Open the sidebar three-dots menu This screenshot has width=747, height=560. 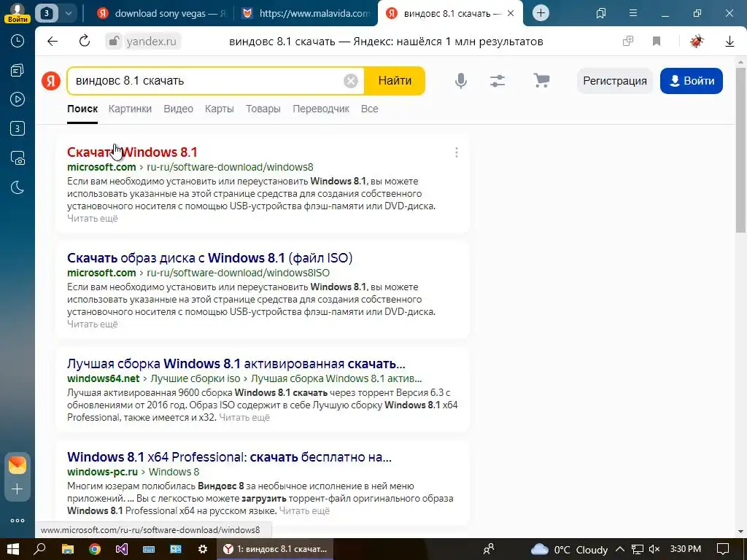(x=18, y=521)
